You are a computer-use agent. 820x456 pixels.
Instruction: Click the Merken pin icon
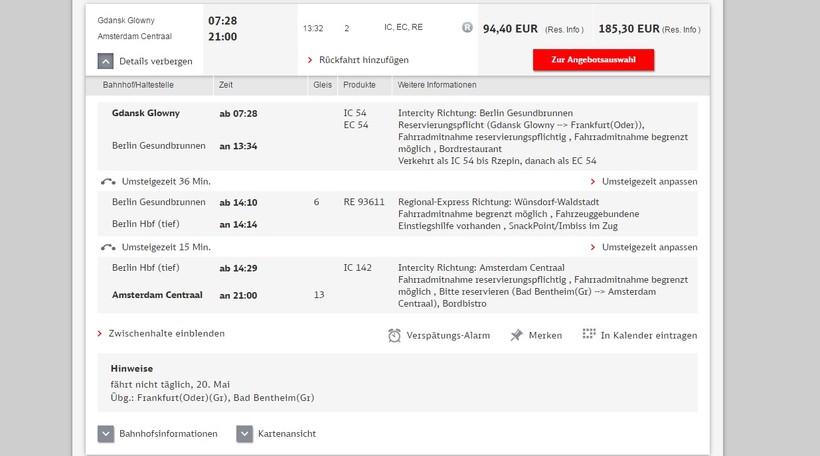516,335
